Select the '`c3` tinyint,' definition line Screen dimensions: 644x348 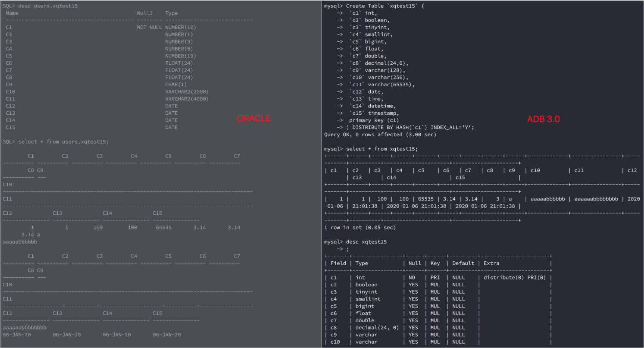[x=370, y=27]
